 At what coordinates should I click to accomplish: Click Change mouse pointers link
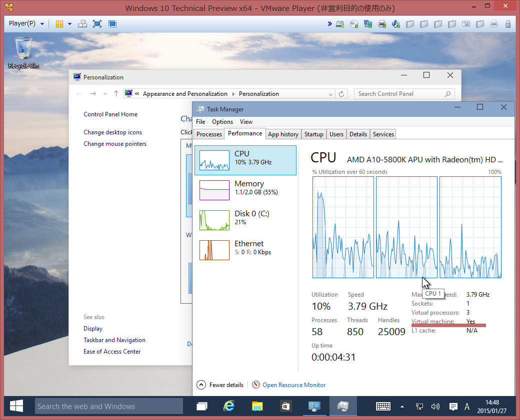(114, 144)
